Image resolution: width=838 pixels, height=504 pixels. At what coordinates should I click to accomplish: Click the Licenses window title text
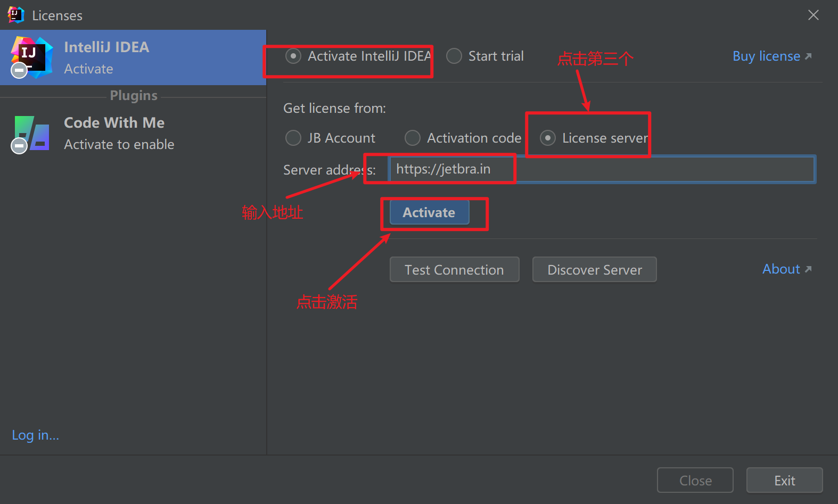pos(57,15)
